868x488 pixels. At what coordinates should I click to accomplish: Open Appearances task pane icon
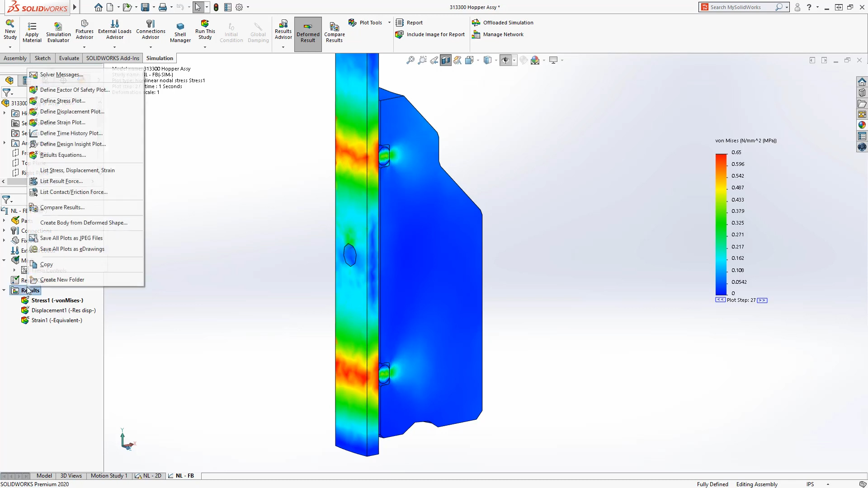tap(862, 125)
